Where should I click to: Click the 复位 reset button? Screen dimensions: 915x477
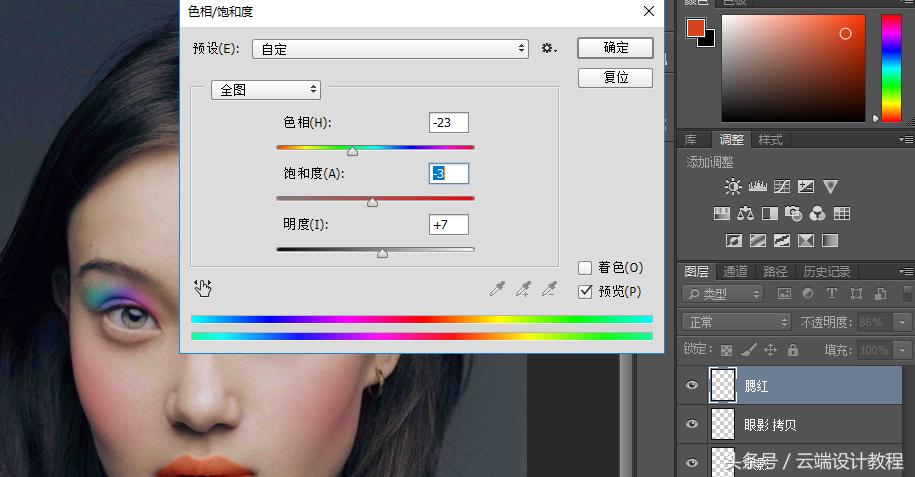click(x=615, y=78)
